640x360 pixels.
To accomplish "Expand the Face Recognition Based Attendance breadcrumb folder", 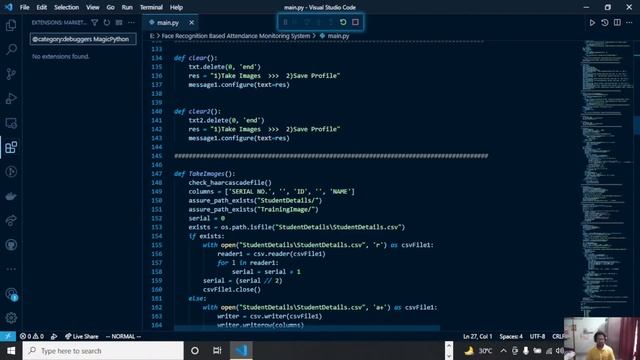I will (x=236, y=36).
